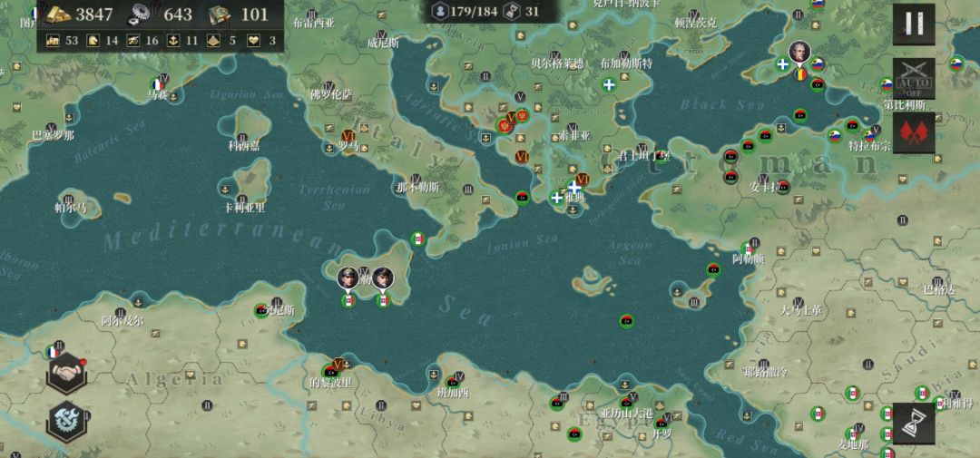
Task: Tap the VI level badge at 罗马
Action: tap(348, 136)
